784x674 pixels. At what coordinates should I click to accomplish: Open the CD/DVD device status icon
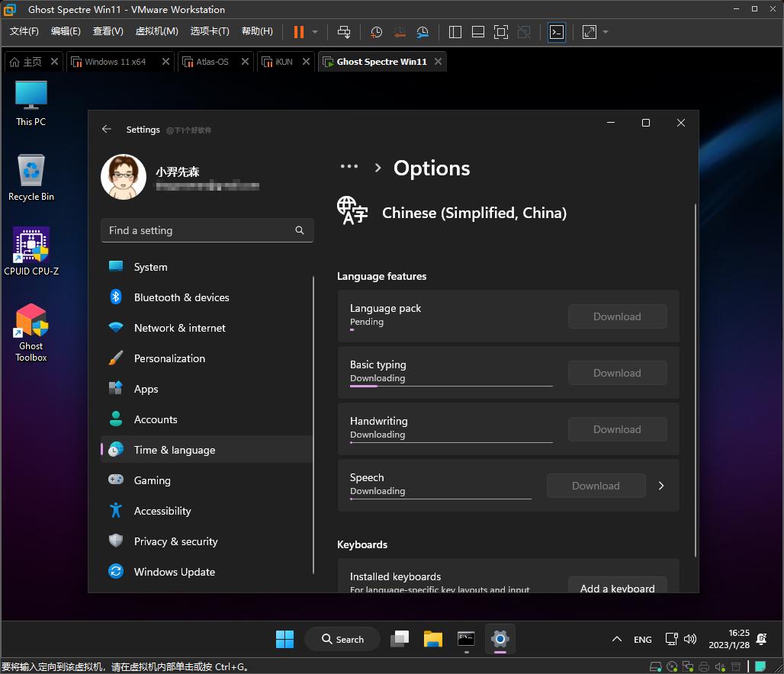point(672,666)
